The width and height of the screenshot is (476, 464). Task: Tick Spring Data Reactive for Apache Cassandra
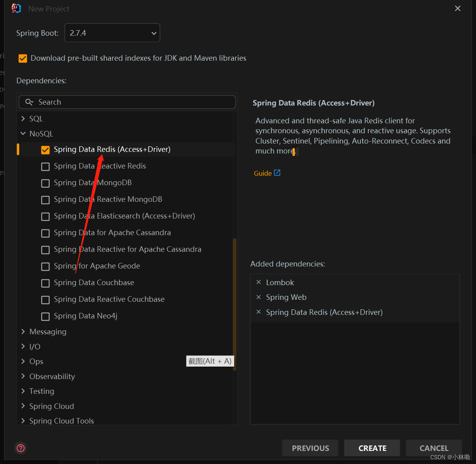[x=46, y=250]
